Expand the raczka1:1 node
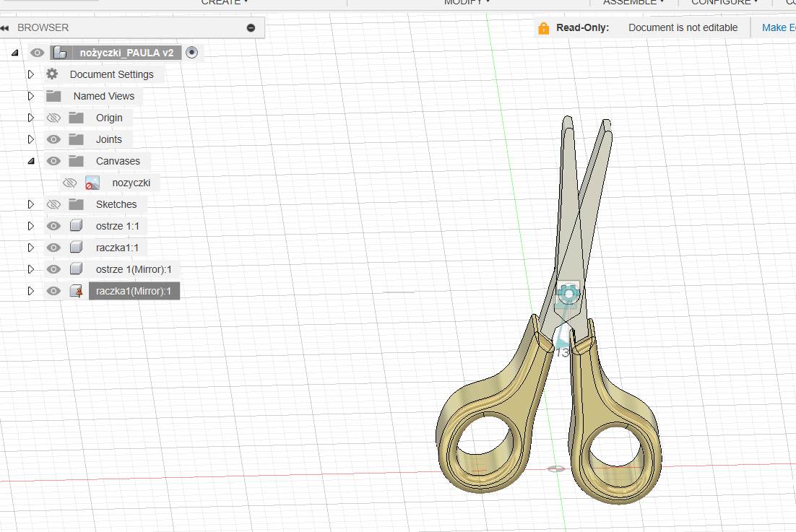Image resolution: width=796 pixels, height=532 pixels. point(30,248)
